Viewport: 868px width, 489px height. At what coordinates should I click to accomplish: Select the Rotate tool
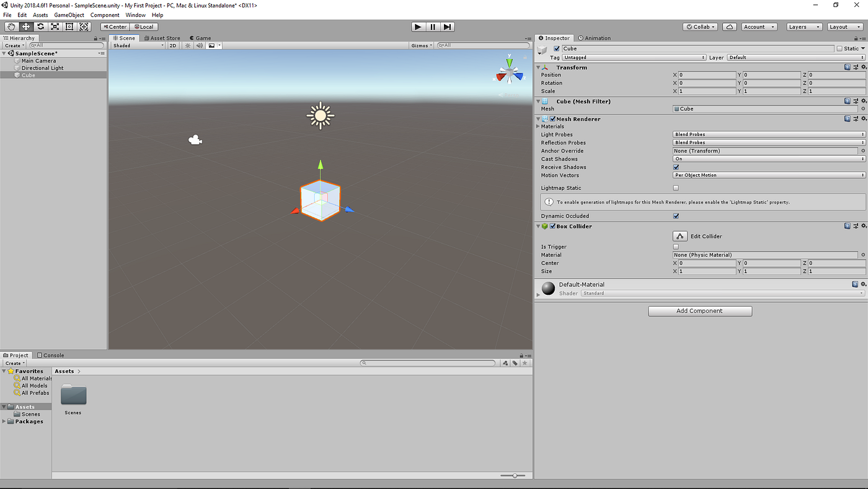click(x=40, y=26)
